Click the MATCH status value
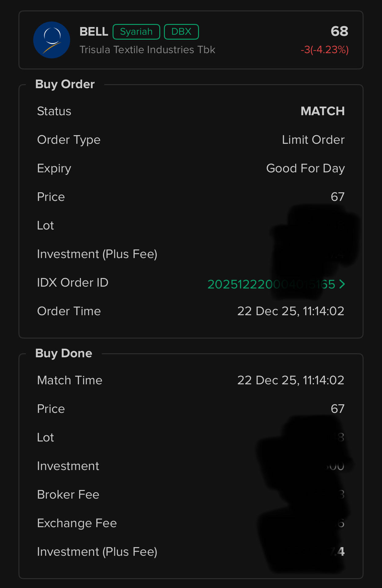Viewport: 382px width, 588px height. pos(322,111)
